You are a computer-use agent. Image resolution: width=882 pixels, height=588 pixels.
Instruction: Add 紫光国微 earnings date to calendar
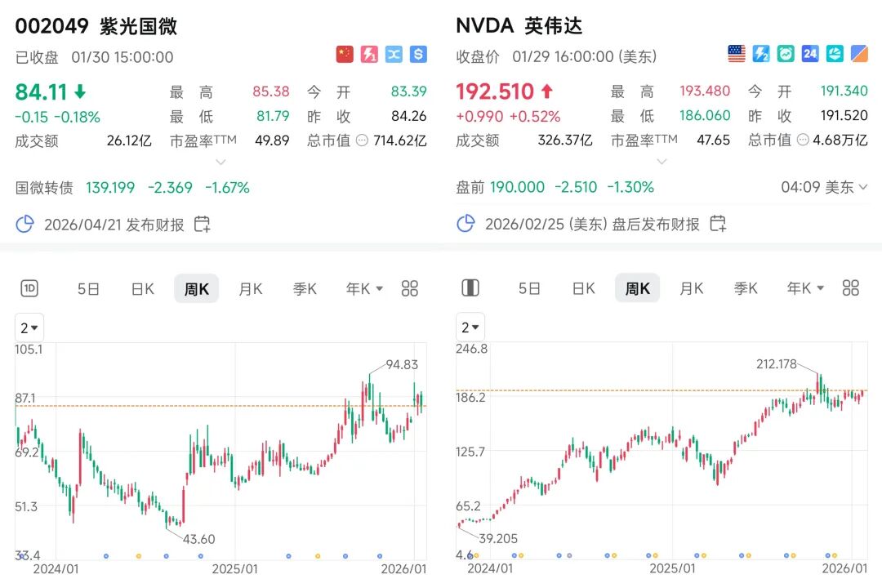point(202,224)
